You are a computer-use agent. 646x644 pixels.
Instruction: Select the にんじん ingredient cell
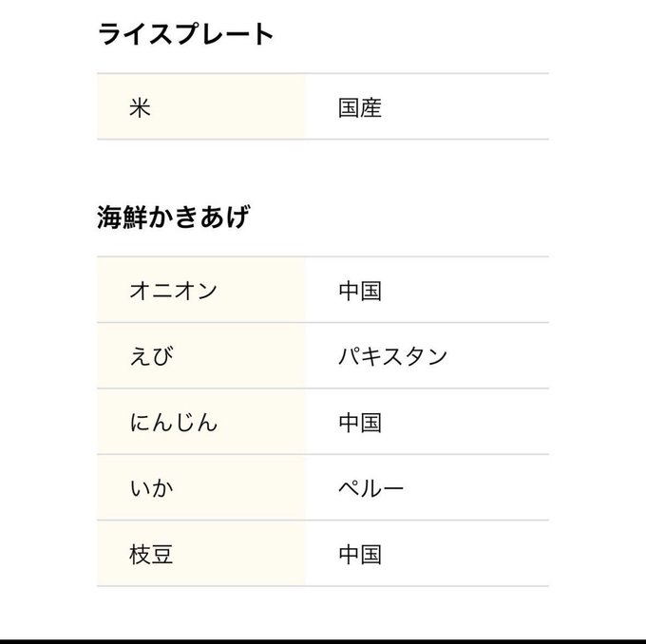click(x=173, y=422)
